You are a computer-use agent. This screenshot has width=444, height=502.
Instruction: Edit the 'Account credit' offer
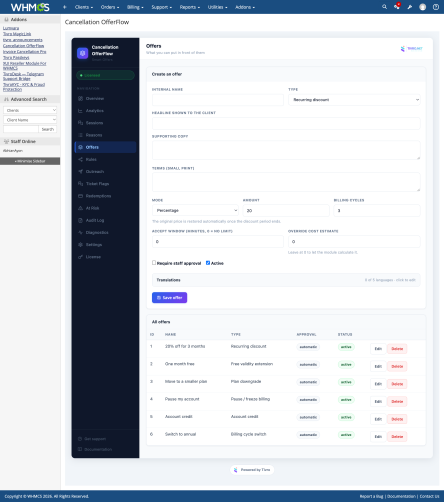[x=378, y=419]
